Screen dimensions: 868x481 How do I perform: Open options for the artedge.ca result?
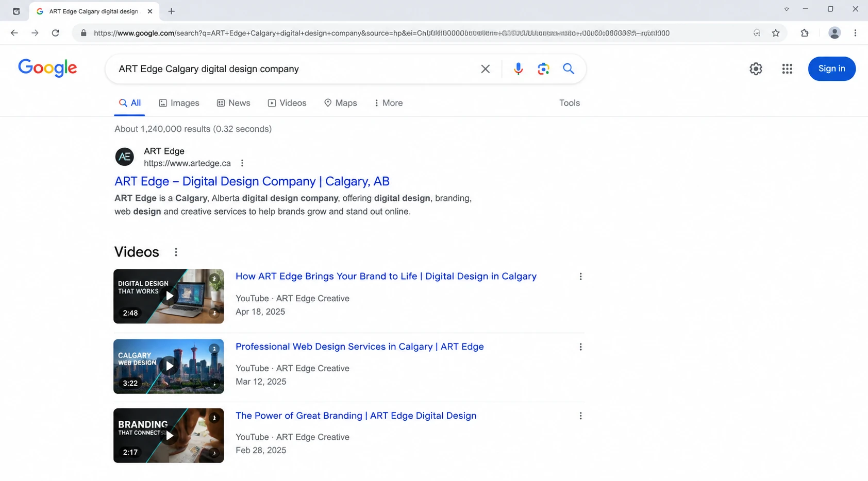click(242, 163)
